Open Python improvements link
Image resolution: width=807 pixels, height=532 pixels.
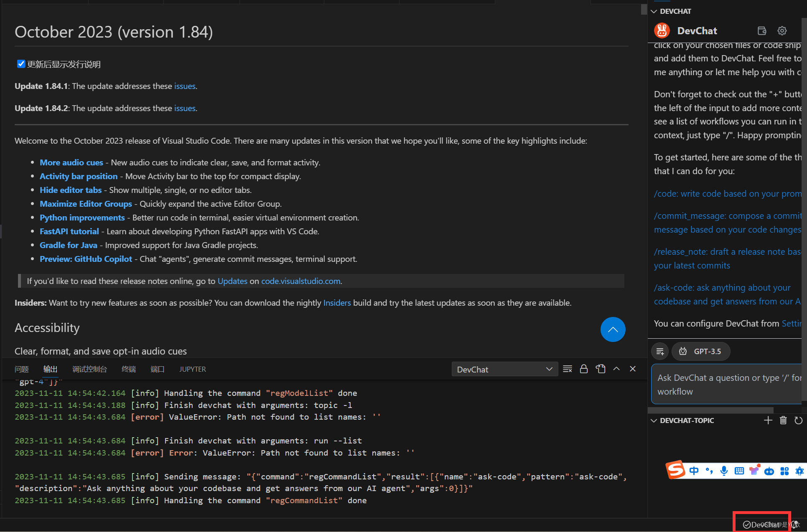tap(82, 218)
